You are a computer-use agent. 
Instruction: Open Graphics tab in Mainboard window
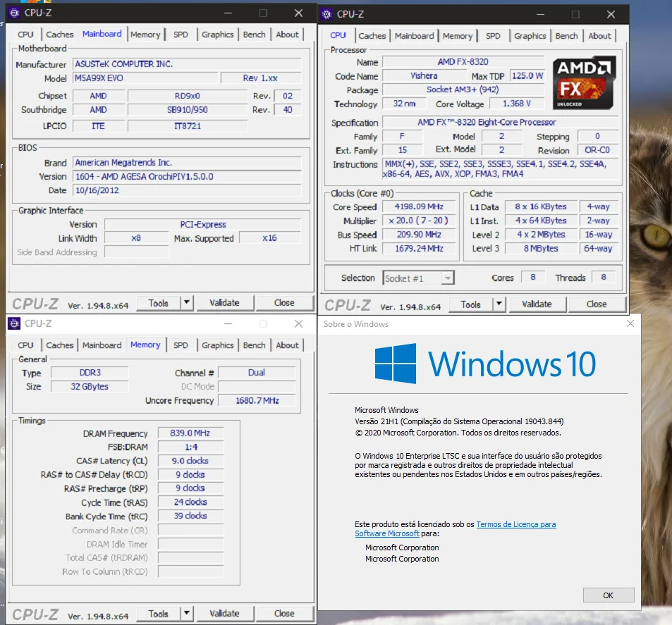(218, 35)
